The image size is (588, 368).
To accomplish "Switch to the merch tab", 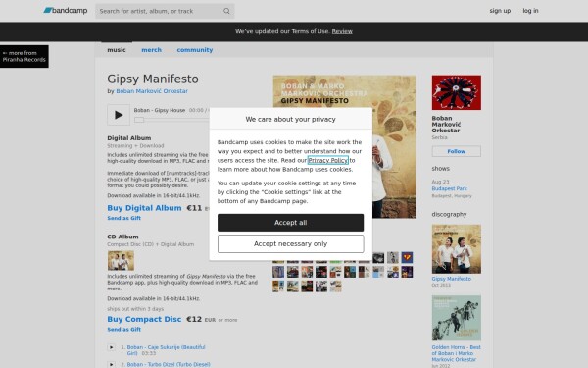I will [151, 50].
